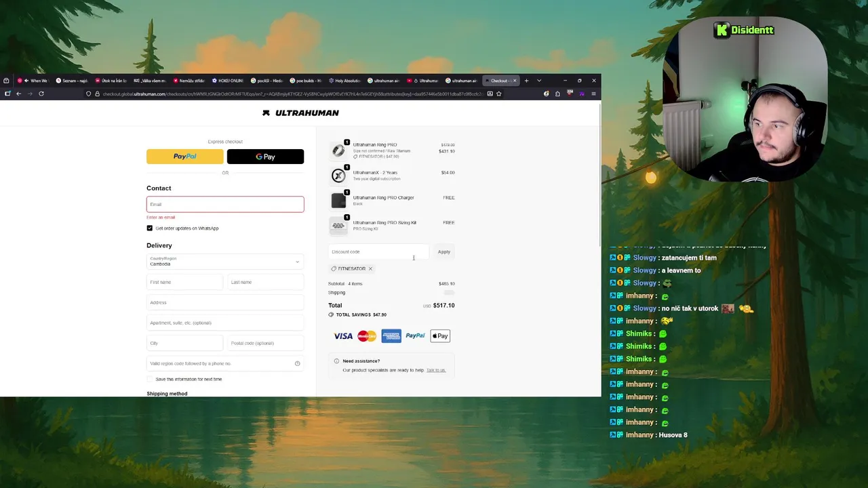Image resolution: width=868 pixels, height=488 pixels.
Task: Click chat message 'zatancujem ti tam'
Action: coord(689,258)
